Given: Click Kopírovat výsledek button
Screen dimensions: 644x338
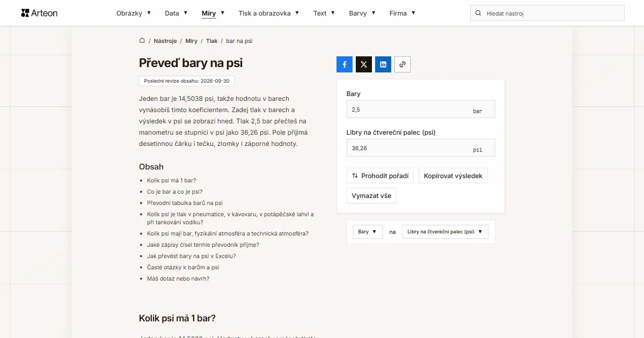Looking at the screenshot, I should coord(453,175).
